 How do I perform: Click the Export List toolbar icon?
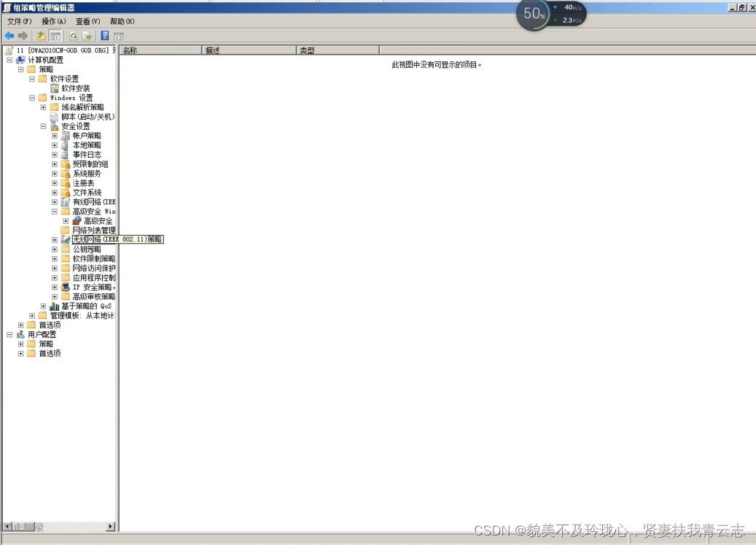tap(87, 36)
